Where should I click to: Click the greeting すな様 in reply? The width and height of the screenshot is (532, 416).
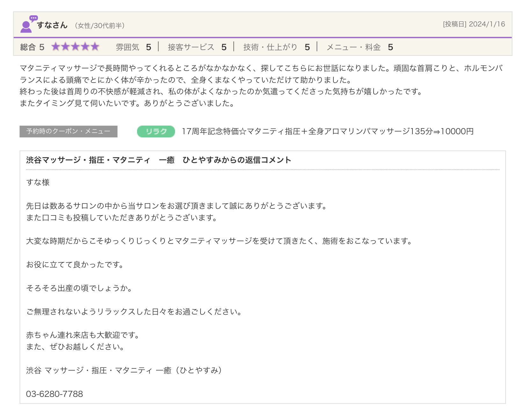38,182
